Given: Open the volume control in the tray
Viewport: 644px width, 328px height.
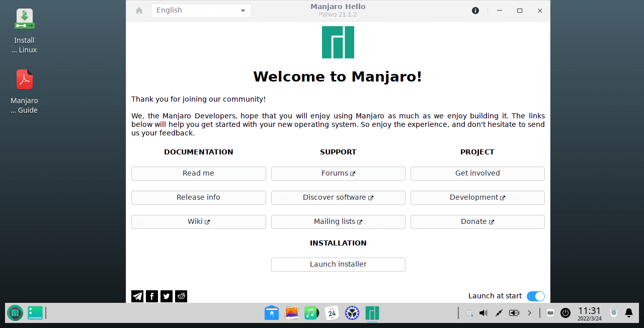Looking at the screenshot, I should click(482, 313).
